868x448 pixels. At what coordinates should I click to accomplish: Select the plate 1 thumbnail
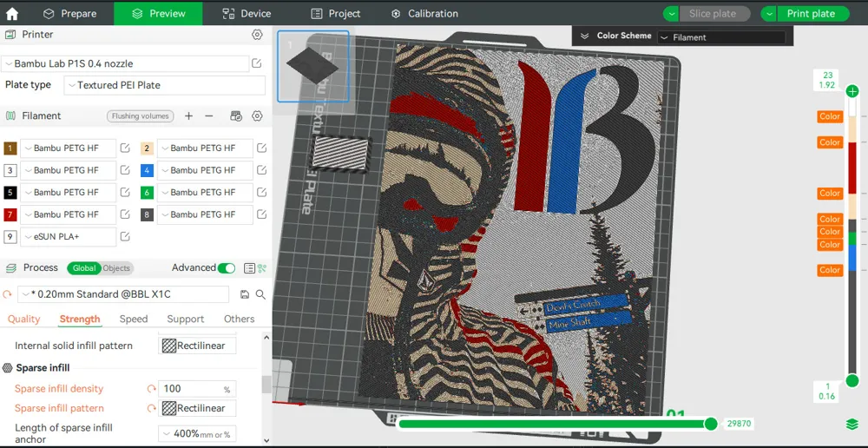[x=312, y=66]
